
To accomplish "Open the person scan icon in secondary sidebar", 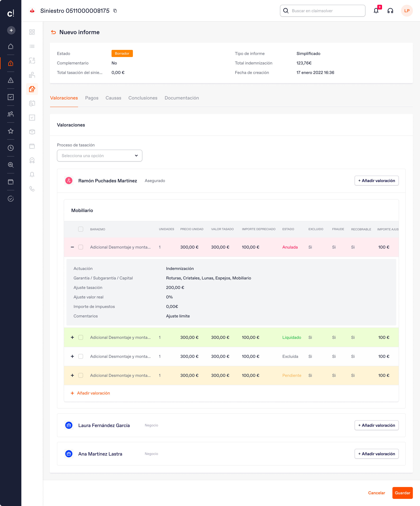I will [x=32, y=60].
